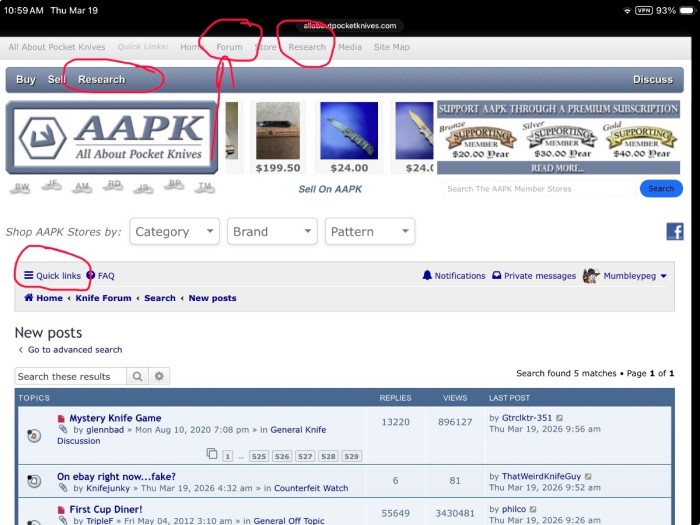Click the Mumbleypeg avatar image
This screenshot has height=525, width=700.
click(591, 276)
